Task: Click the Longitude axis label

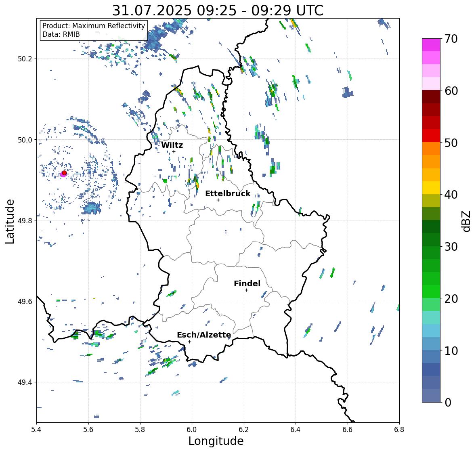Action: click(216, 441)
